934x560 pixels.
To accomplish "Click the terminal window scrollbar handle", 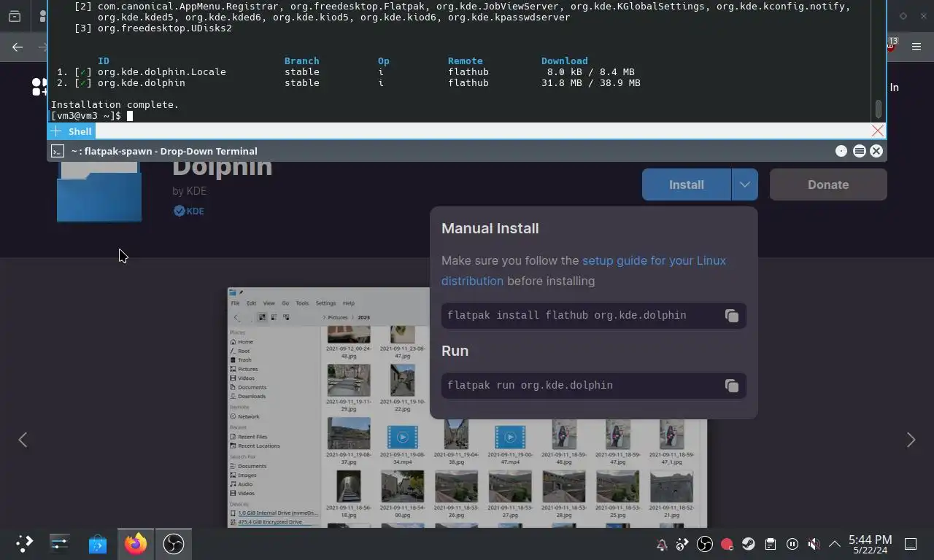I will 879,109.
